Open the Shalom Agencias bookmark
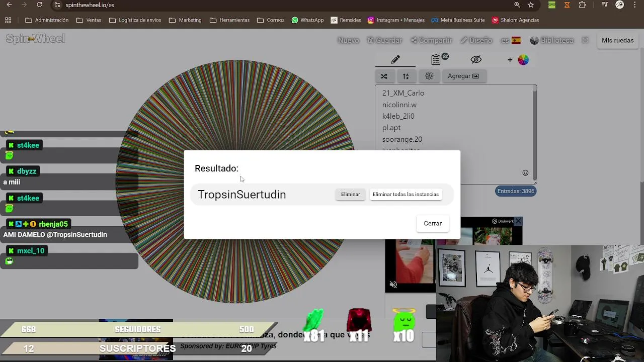 [x=515, y=20]
